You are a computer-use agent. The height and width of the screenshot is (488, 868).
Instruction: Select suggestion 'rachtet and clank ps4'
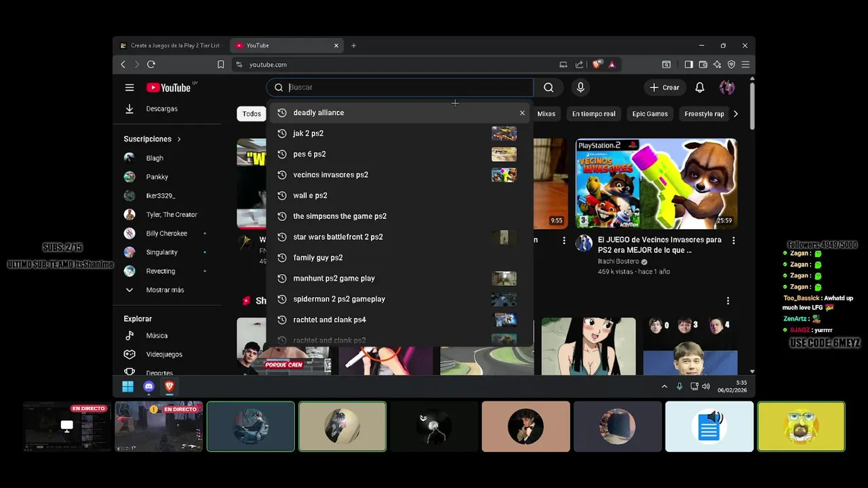point(400,319)
